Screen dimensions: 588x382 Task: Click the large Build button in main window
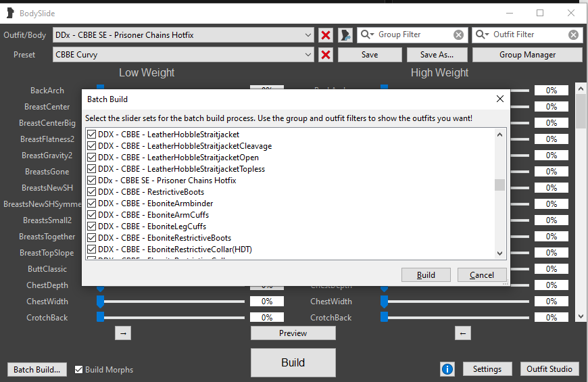coord(293,362)
